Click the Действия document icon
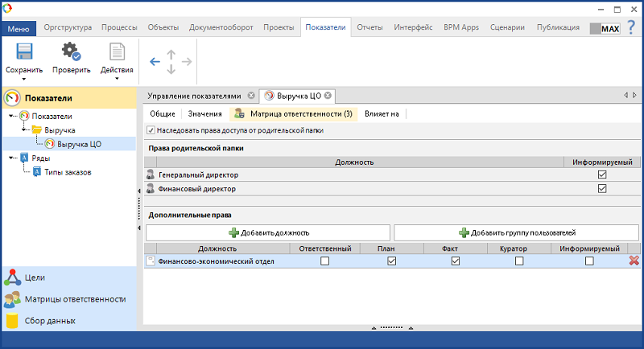The width and height of the screenshot is (644, 349). point(117,54)
